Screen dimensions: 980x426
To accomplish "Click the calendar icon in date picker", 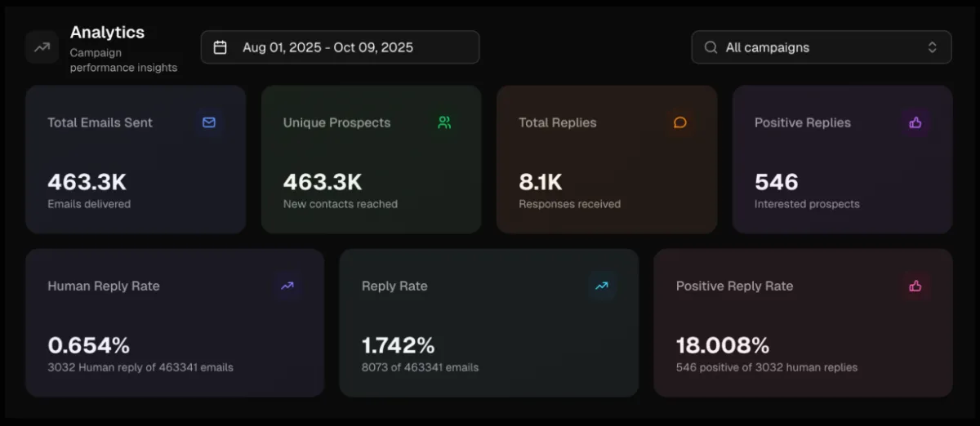I will tap(220, 47).
